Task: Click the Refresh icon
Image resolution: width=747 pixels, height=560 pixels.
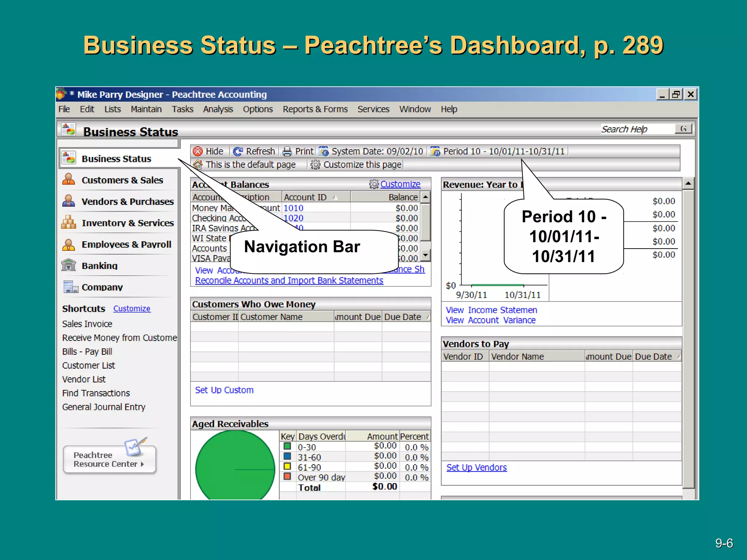Action: pyautogui.click(x=238, y=151)
